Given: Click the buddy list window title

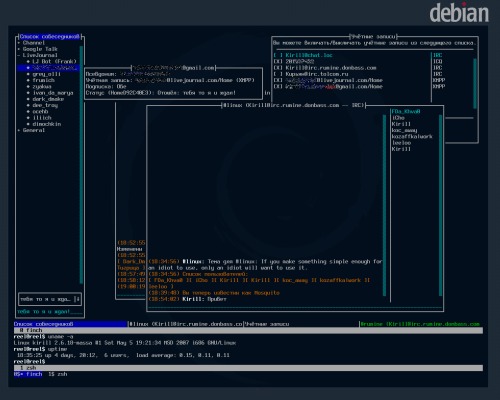Looking at the screenshot, I should pyautogui.click(x=49, y=37).
